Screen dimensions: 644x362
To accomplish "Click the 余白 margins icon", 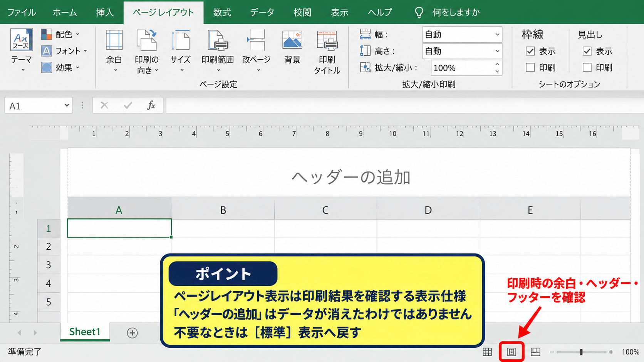I will pos(114,40).
